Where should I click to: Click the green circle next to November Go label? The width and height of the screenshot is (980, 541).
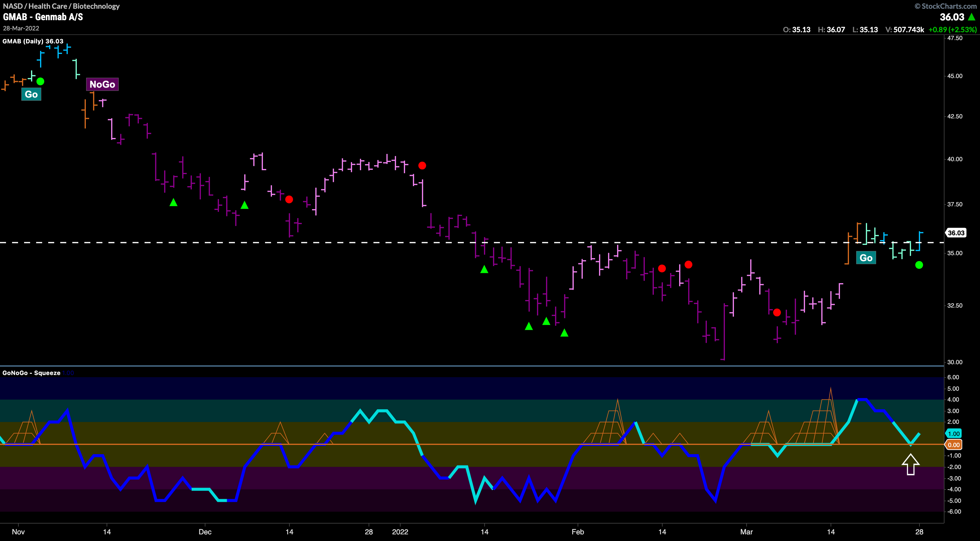pyautogui.click(x=40, y=81)
